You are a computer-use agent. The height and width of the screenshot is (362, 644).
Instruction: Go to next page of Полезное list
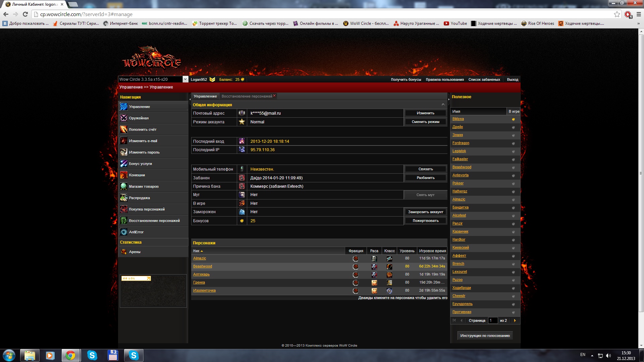pos(515,320)
